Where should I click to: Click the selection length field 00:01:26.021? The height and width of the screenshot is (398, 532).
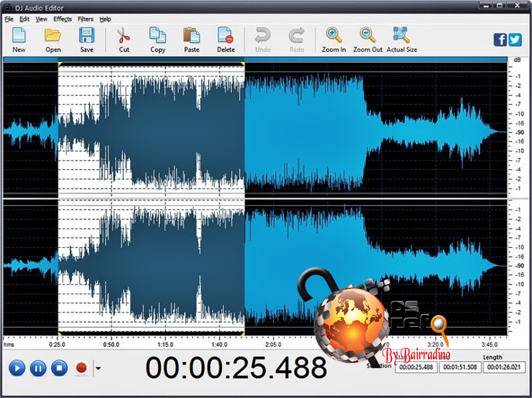tap(504, 367)
